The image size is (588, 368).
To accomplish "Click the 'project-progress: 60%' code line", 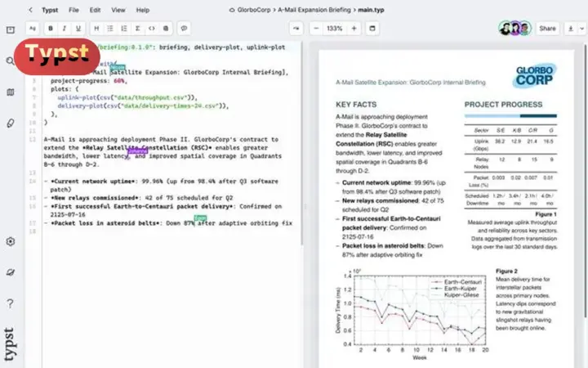I will tap(89, 81).
